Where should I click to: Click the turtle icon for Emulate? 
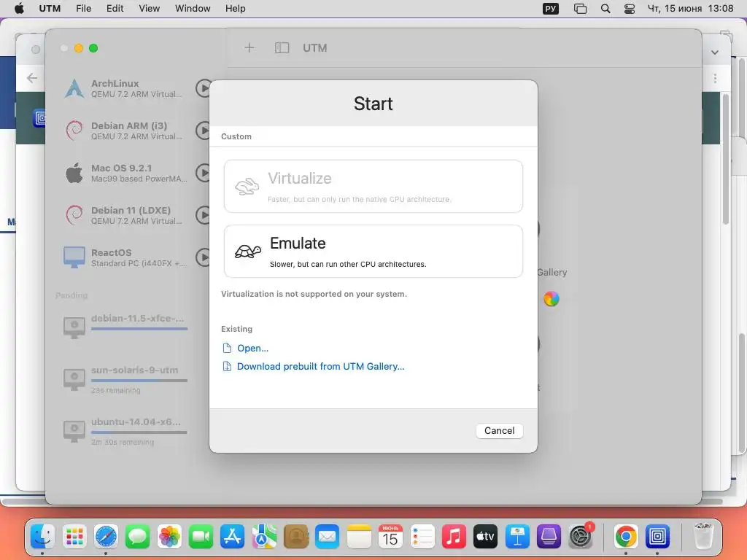tap(248, 251)
